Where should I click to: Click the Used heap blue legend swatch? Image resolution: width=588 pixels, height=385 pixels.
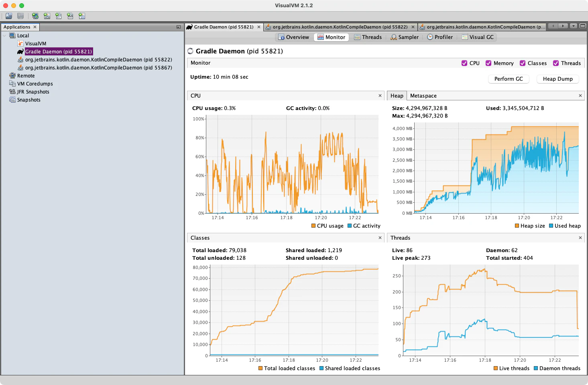(x=551, y=226)
